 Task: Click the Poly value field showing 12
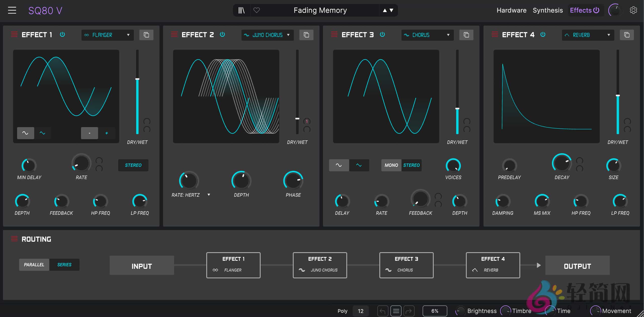[x=361, y=311]
